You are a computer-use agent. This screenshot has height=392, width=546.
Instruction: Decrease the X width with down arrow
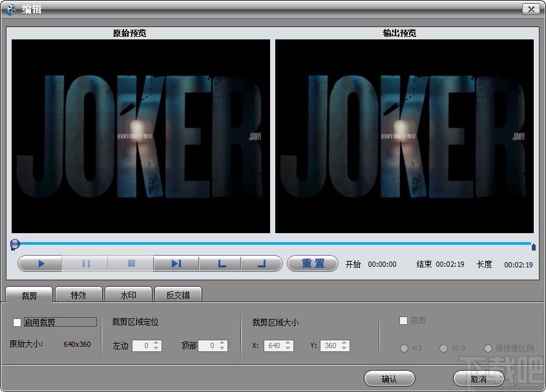click(x=288, y=348)
